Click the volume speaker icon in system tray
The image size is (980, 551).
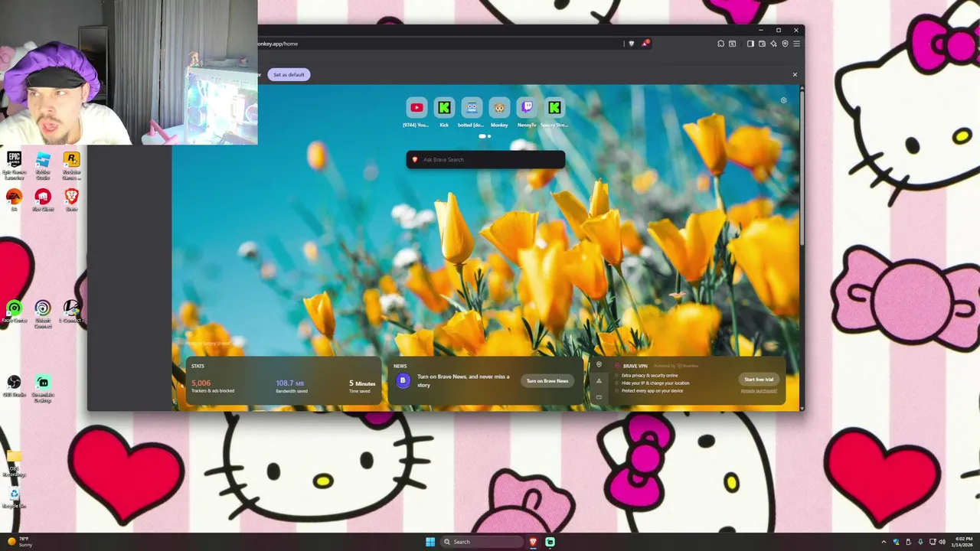point(941,542)
